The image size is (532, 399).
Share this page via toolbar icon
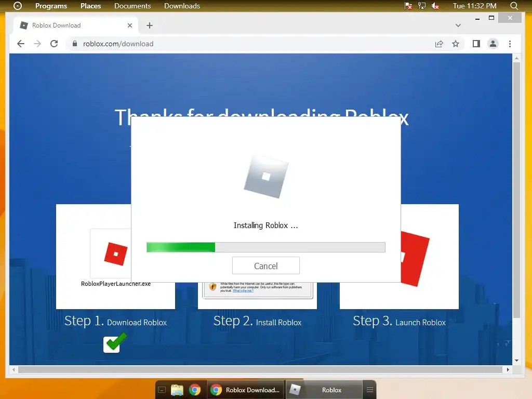[x=439, y=44]
